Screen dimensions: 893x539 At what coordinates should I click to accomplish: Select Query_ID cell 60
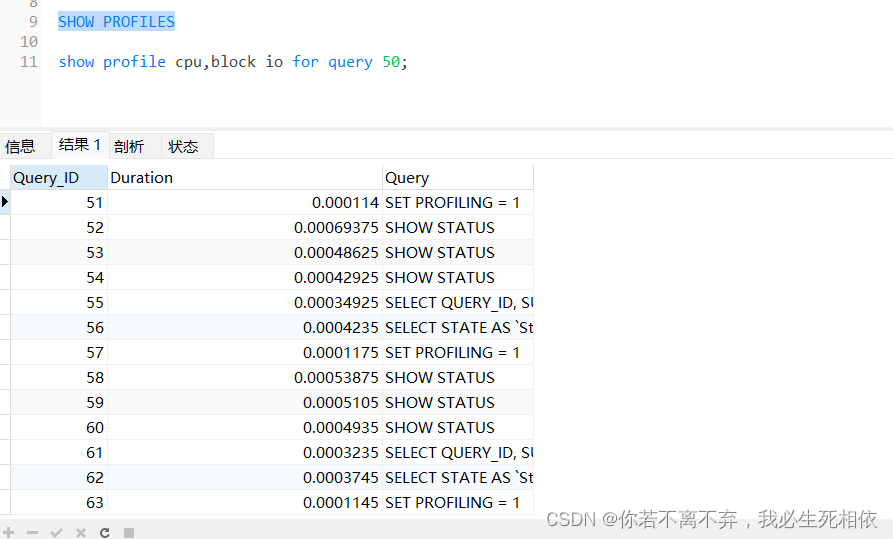[x=59, y=428]
